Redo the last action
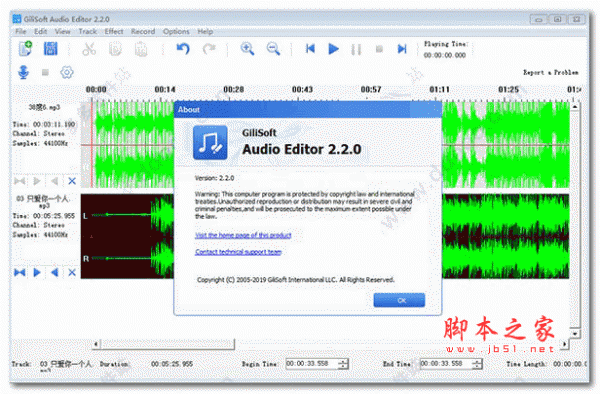600x394 pixels. (x=209, y=49)
